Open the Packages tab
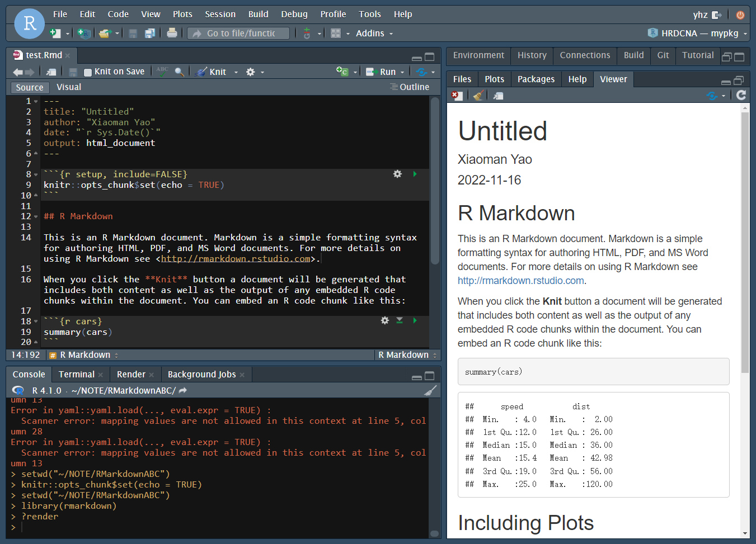The height and width of the screenshot is (544, 756). point(536,79)
